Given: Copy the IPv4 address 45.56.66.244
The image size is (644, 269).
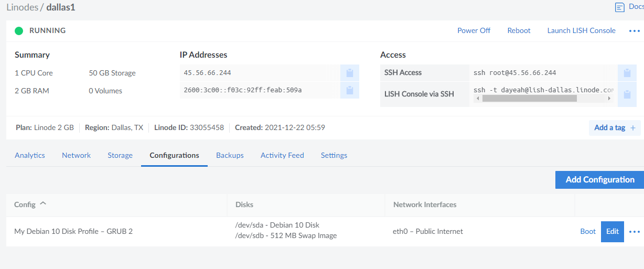Looking at the screenshot, I should pyautogui.click(x=350, y=73).
